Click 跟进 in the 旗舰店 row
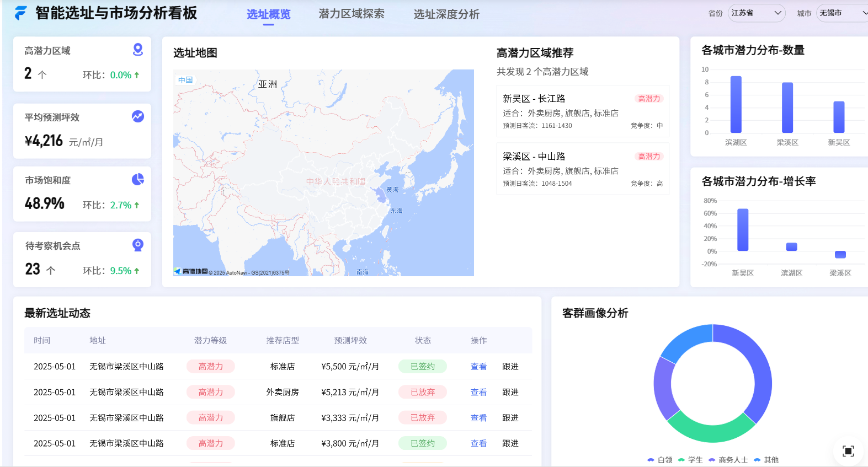868x467 pixels. 510,418
